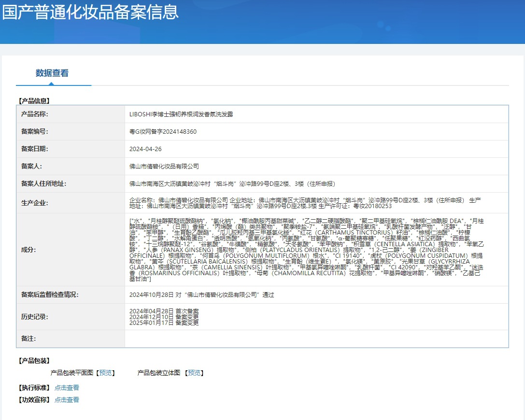Viewport: 525px width, 420px height.
Task: Click the page title 国产普通化妆品备案信息
Action: pyautogui.click(x=90, y=13)
